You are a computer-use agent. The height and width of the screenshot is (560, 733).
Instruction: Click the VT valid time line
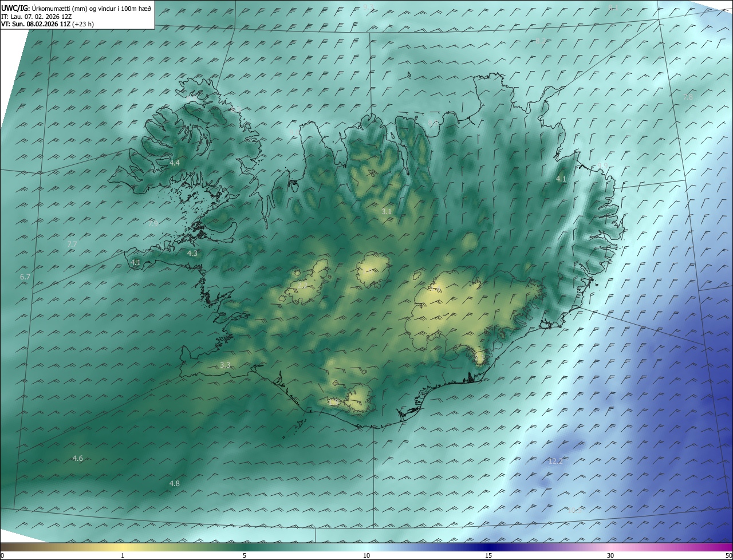click(47, 24)
